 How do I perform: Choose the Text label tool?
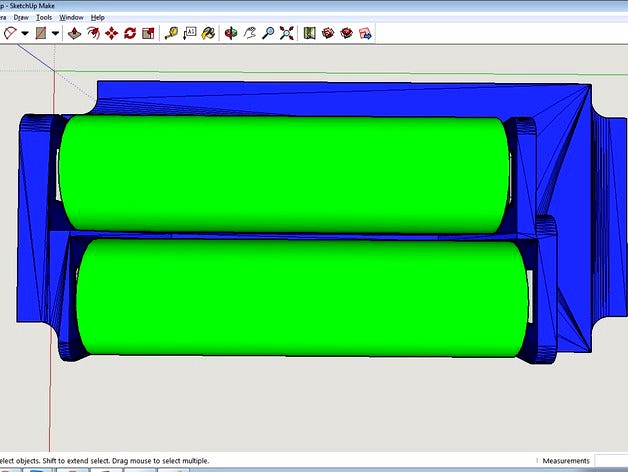[190, 33]
